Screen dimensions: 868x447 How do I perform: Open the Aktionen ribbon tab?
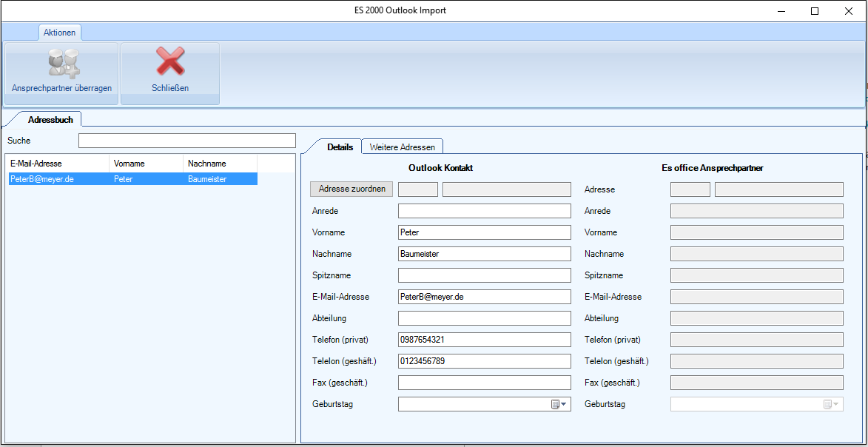(x=59, y=33)
